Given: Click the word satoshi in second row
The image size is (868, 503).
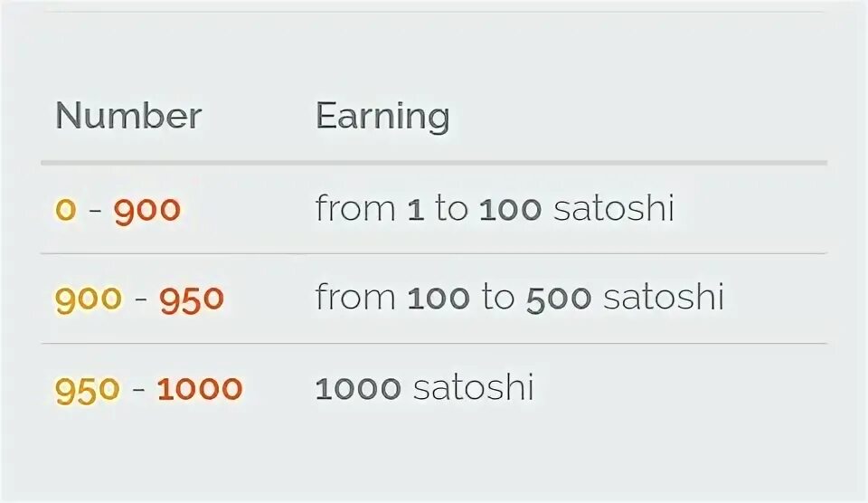Looking at the screenshot, I should click(x=663, y=297).
